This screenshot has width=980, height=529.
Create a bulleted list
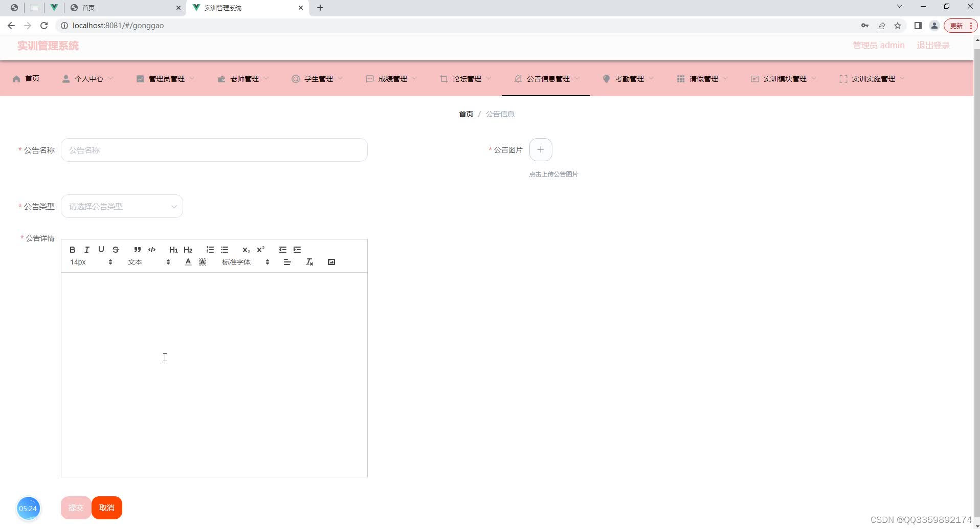point(224,250)
